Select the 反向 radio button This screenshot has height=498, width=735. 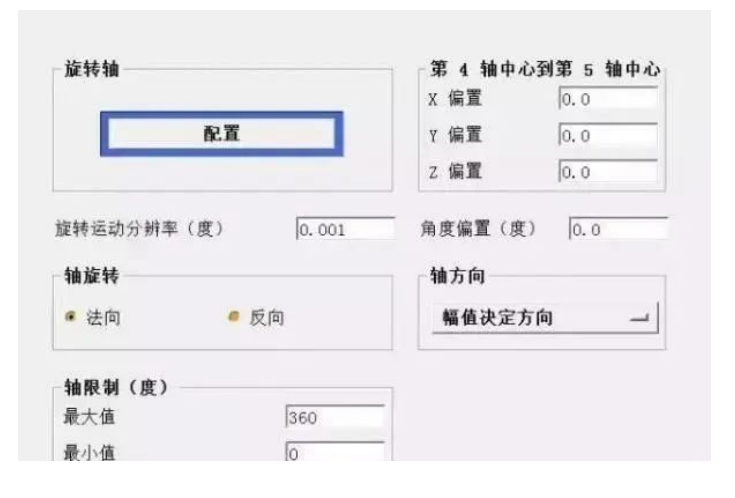(234, 318)
